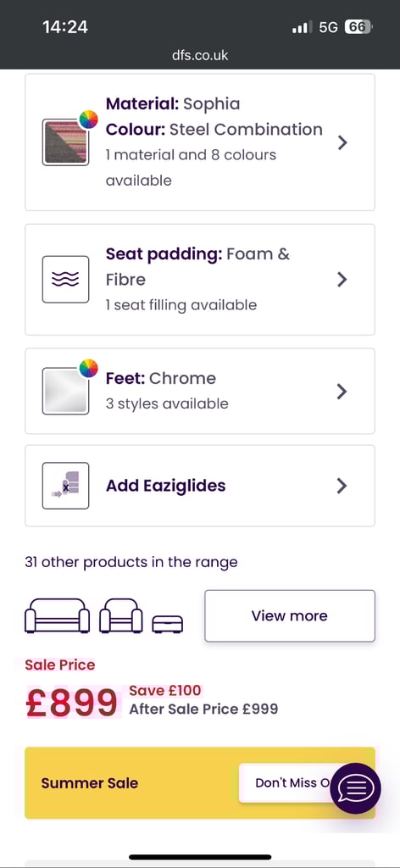Screen dimensions: 400x868
Task: Tap the Add Eaziglides label
Action: click(165, 486)
